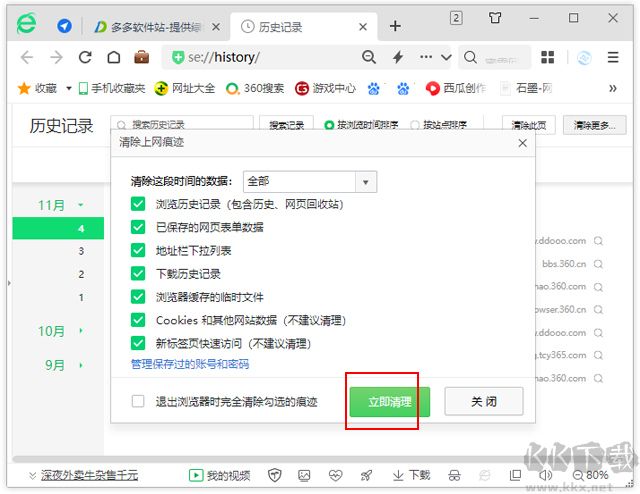Uncheck 浏览历史记录 checkbox

coord(138,204)
